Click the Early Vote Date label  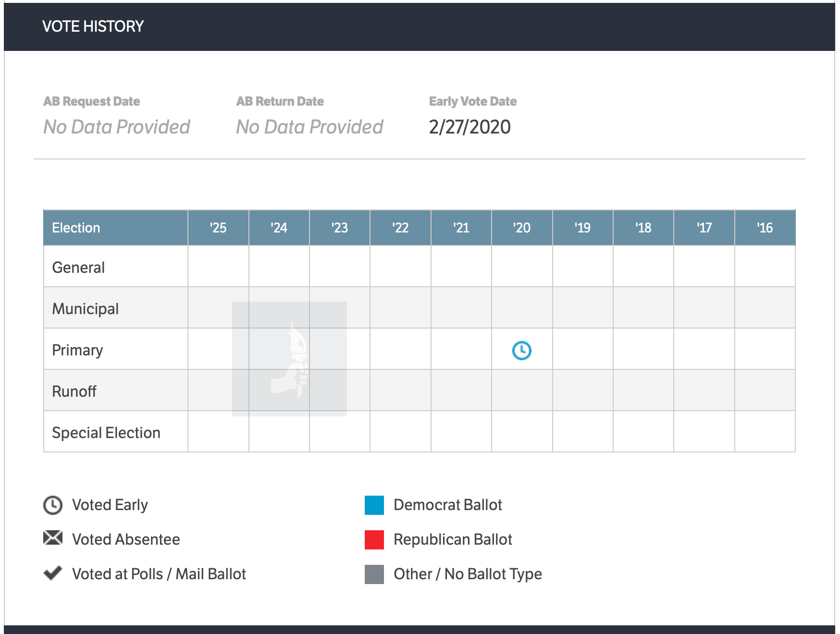pos(473,101)
